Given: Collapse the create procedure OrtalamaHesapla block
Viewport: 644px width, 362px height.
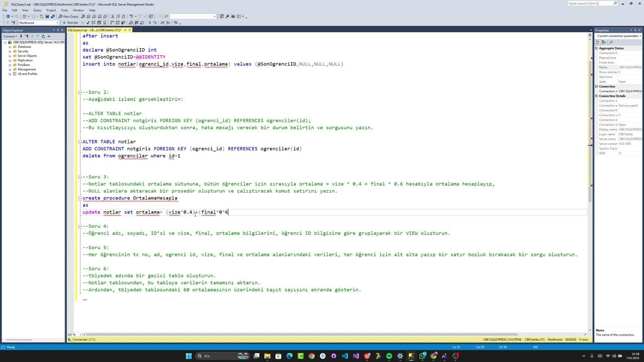Looking at the screenshot, I should pos(79,198).
